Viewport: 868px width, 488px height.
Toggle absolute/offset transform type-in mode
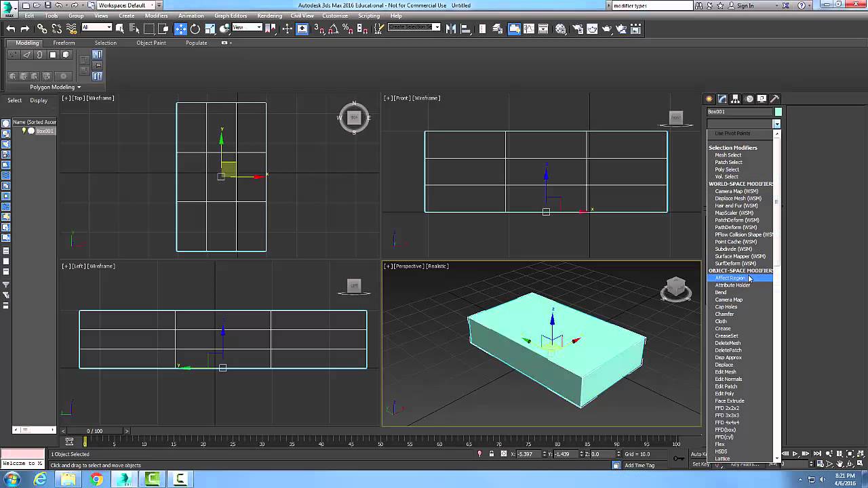tap(503, 453)
